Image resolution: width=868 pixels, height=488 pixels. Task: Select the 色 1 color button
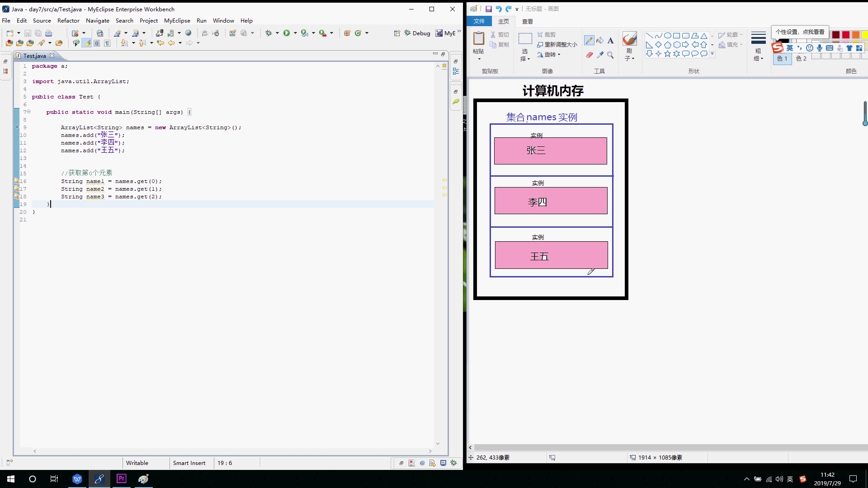782,58
